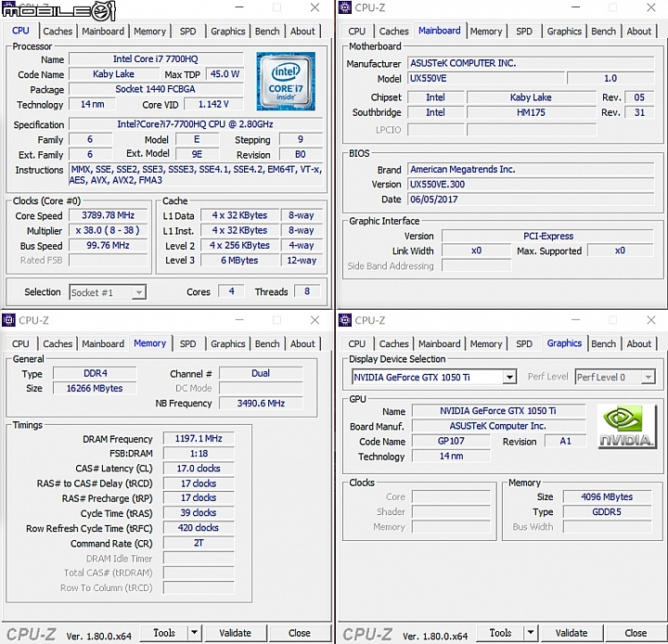
Task: Click the '4096 MBytes' GPU memory size
Action: coord(607,496)
